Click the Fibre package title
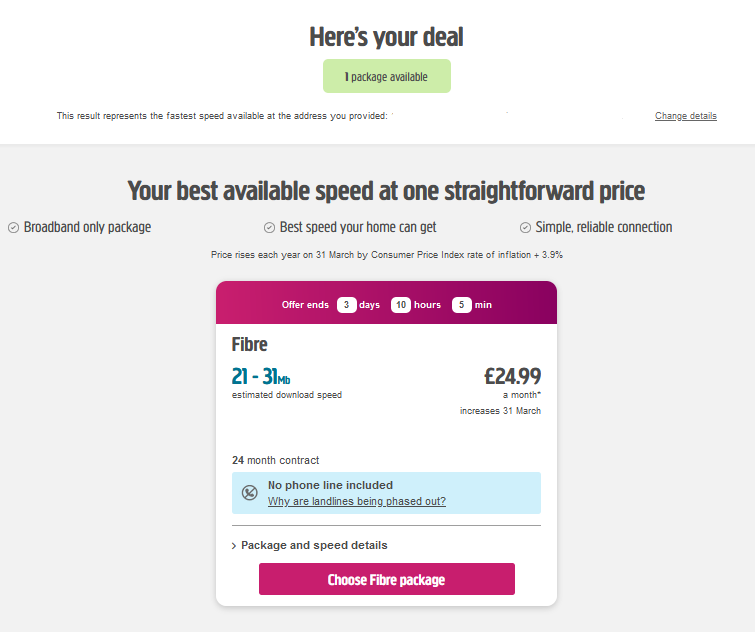The height and width of the screenshot is (632, 755). [249, 345]
